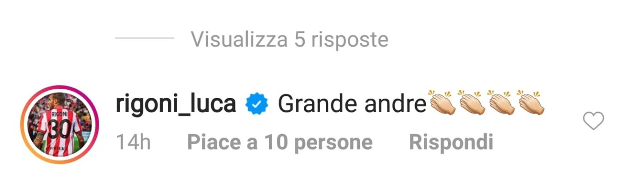Reply using the Rispondi button
The width and height of the screenshot is (644, 187).
(x=451, y=142)
